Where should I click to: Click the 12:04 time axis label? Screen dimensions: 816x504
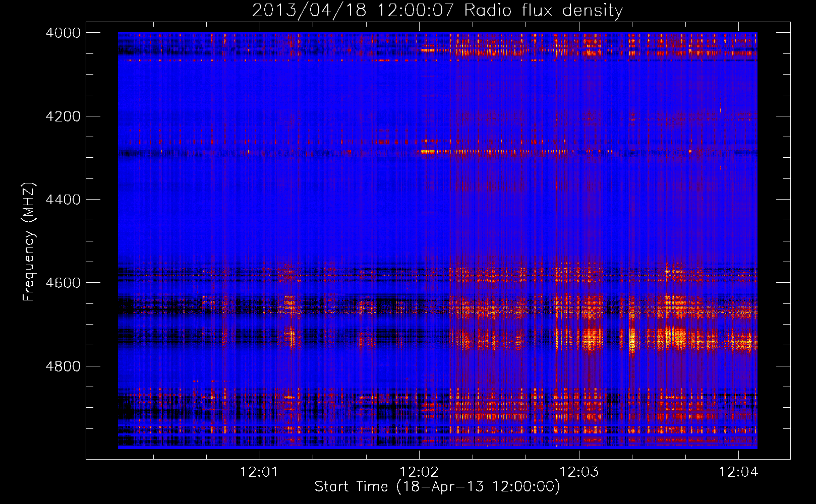pos(739,472)
